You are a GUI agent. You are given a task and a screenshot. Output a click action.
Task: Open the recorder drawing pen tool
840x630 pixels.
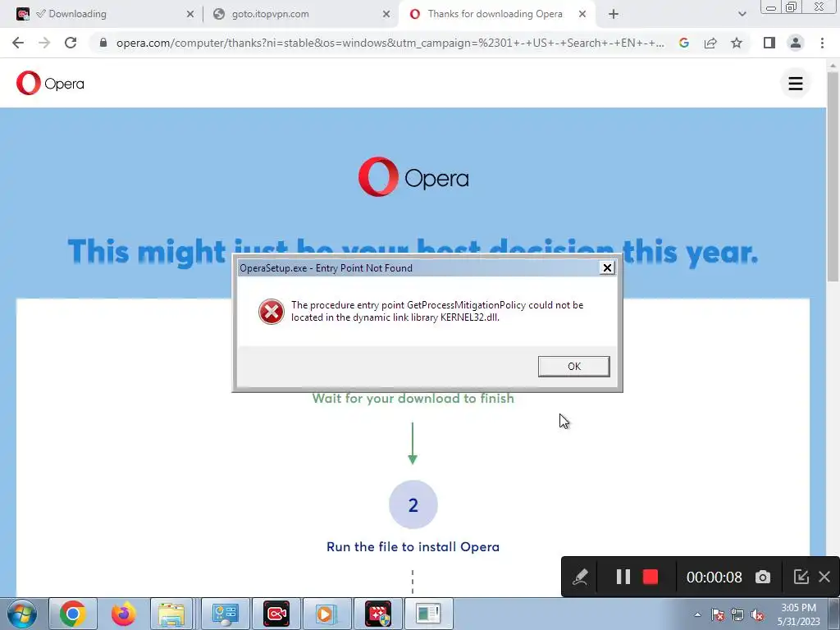[580, 577]
